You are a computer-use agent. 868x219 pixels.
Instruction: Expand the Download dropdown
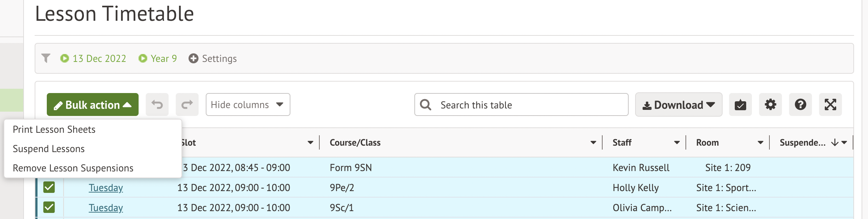[x=678, y=104]
